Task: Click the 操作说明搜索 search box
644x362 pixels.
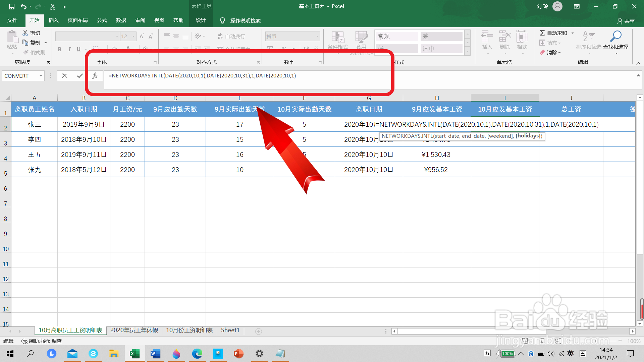Action: (245, 20)
